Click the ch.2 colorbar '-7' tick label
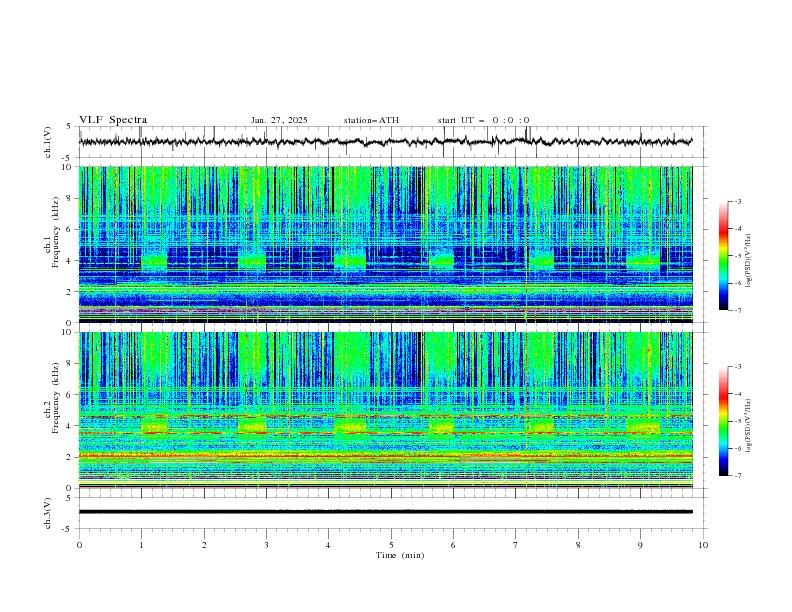Image resolution: width=792 pixels, height=612 pixels. tap(738, 475)
